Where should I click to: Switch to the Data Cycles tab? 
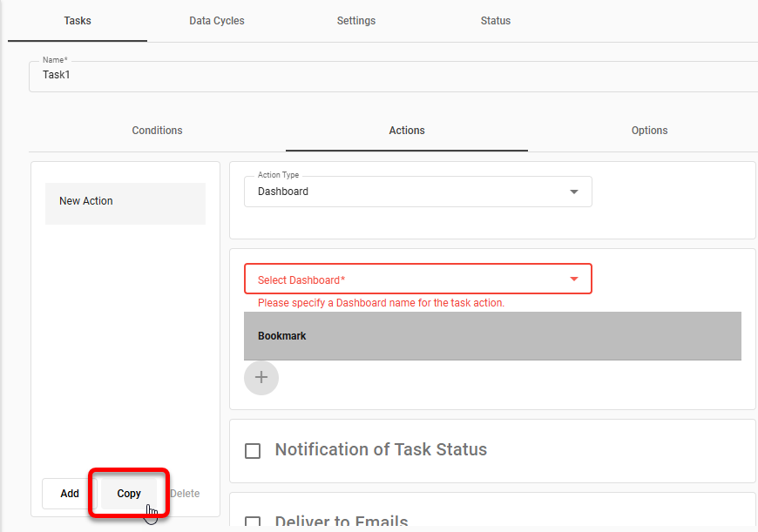(216, 20)
